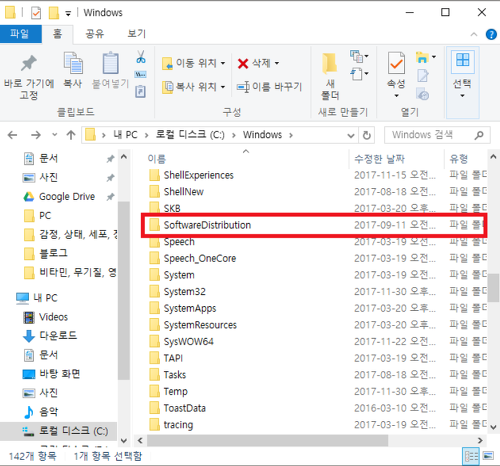Open Google Drive in quick access
The height and width of the screenshot is (466, 500).
pos(67,197)
